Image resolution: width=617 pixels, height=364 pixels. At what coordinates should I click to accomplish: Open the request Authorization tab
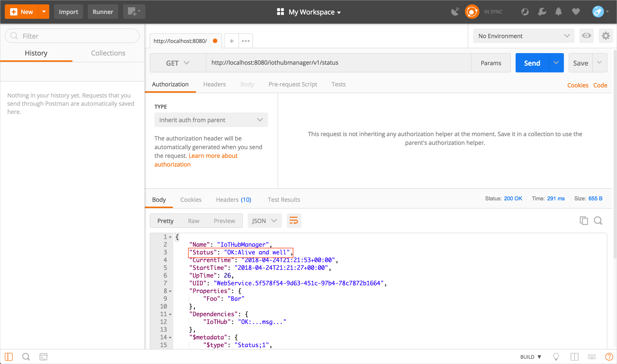pyautogui.click(x=170, y=84)
